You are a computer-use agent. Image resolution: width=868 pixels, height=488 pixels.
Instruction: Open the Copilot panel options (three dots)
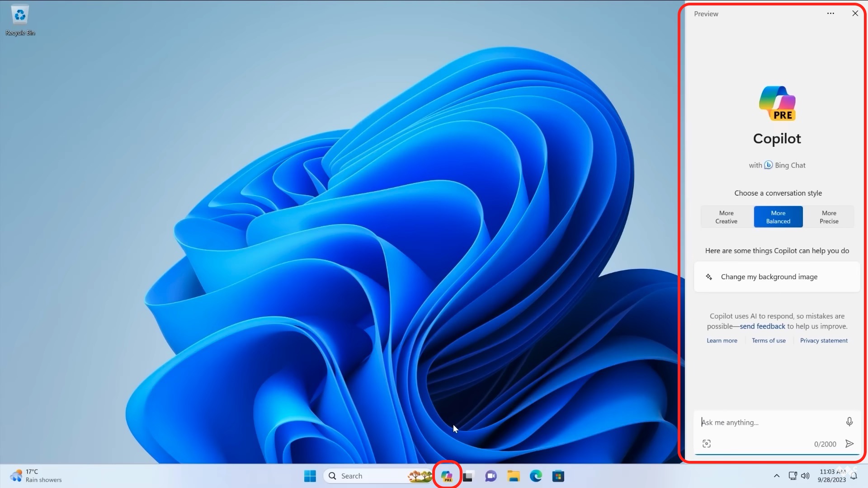tap(830, 14)
